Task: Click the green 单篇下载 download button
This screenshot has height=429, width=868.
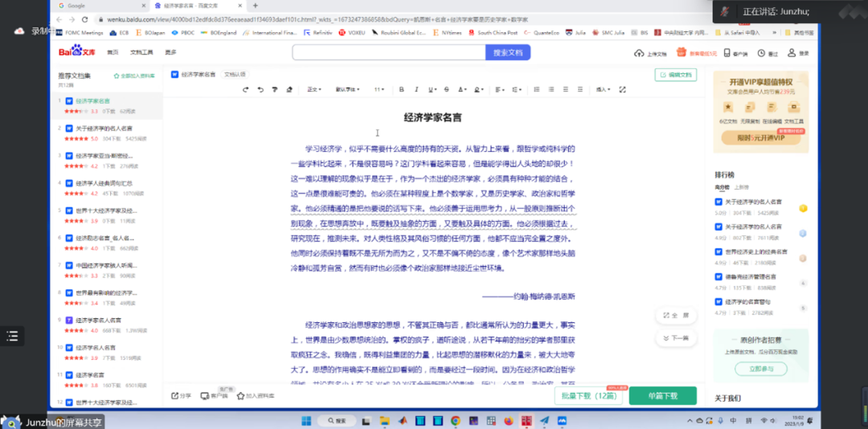Action: point(662,395)
